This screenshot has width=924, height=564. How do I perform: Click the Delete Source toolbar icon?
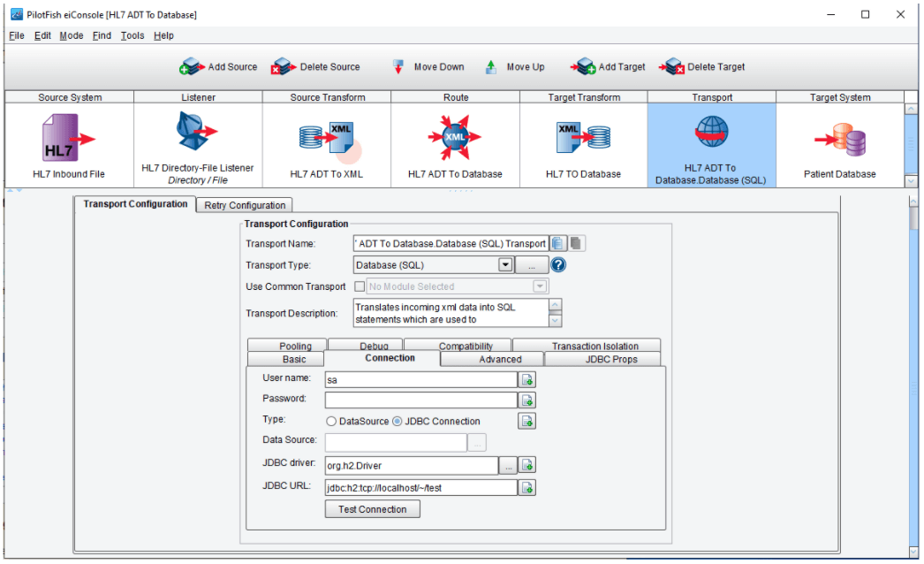click(284, 66)
